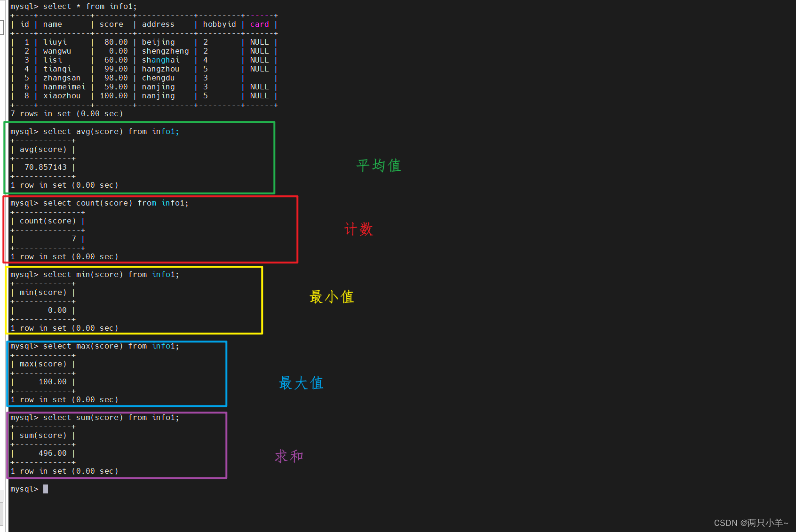Viewport: 796px width, 532px height.
Task: Click the 'hobbyid' column header
Action: (x=219, y=24)
